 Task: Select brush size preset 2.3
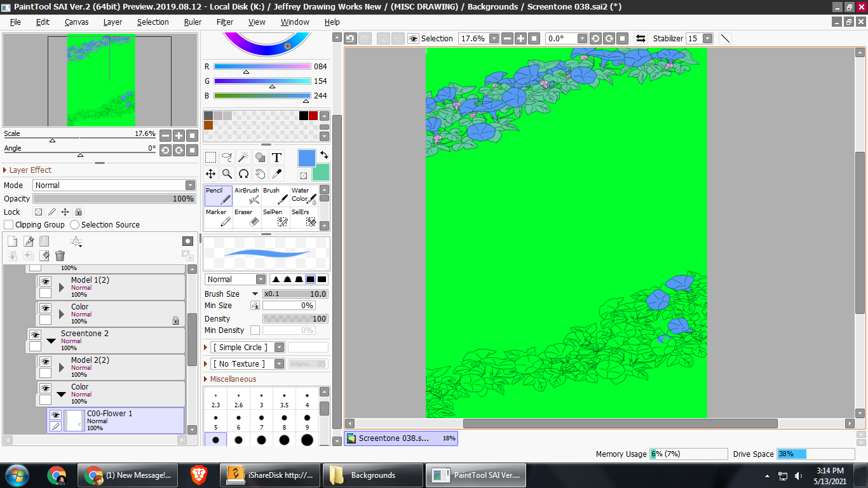pos(215,400)
